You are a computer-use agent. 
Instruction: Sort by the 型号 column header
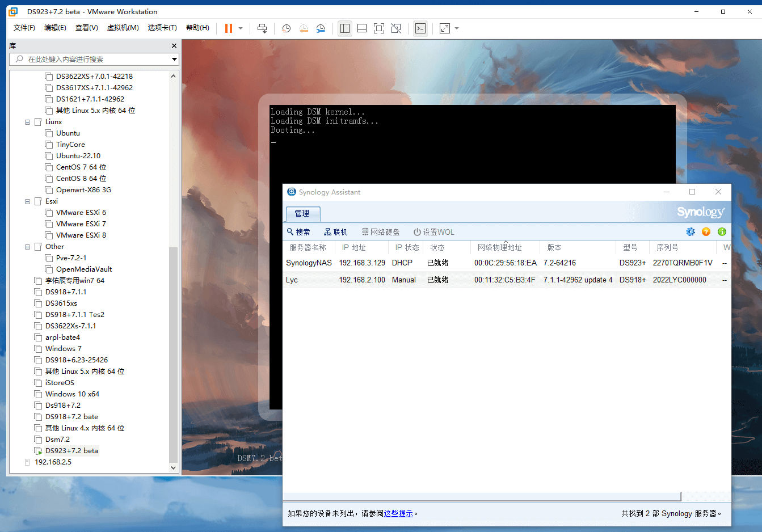pyautogui.click(x=633, y=248)
